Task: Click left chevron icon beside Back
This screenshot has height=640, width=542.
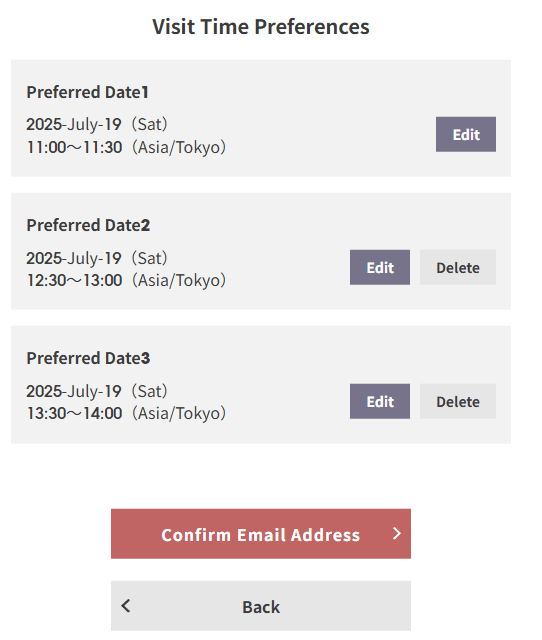Action: pos(126,606)
